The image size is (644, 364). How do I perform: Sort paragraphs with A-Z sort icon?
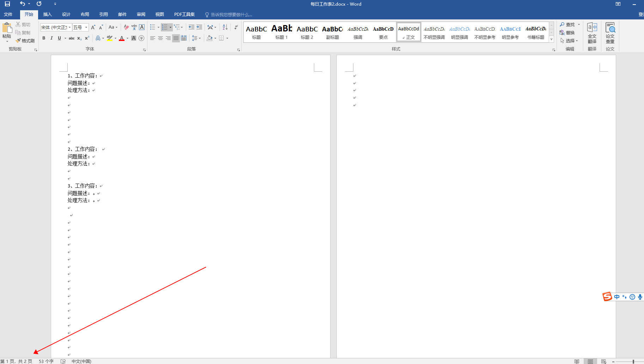pyautogui.click(x=225, y=27)
